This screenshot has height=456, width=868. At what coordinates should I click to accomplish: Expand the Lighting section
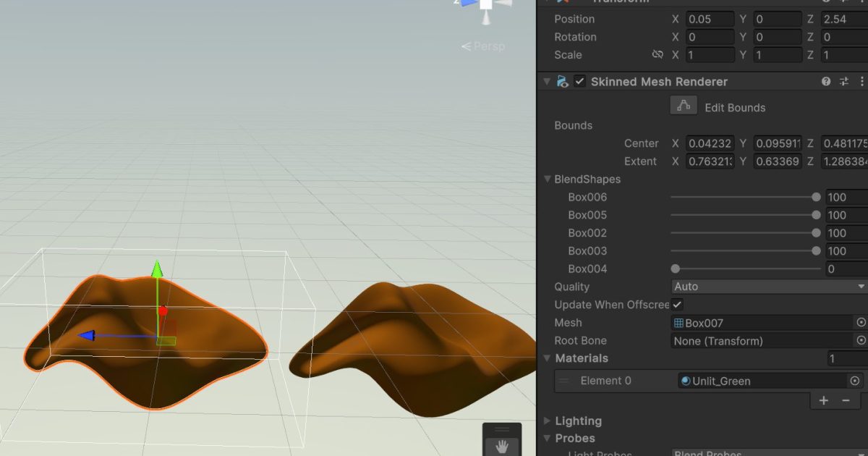pyautogui.click(x=548, y=421)
